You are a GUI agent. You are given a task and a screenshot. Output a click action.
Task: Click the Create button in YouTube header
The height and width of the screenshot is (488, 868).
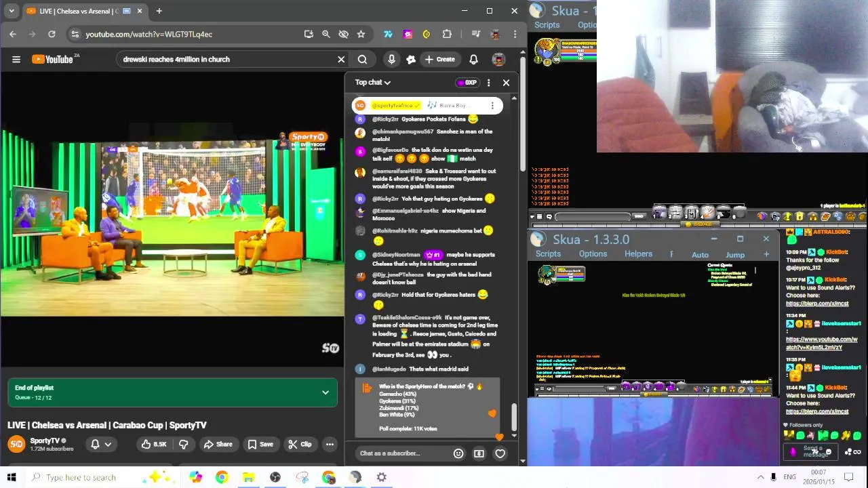coord(439,60)
